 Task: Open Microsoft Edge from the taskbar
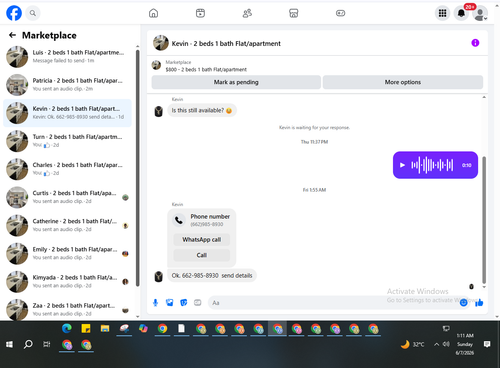pos(67,329)
